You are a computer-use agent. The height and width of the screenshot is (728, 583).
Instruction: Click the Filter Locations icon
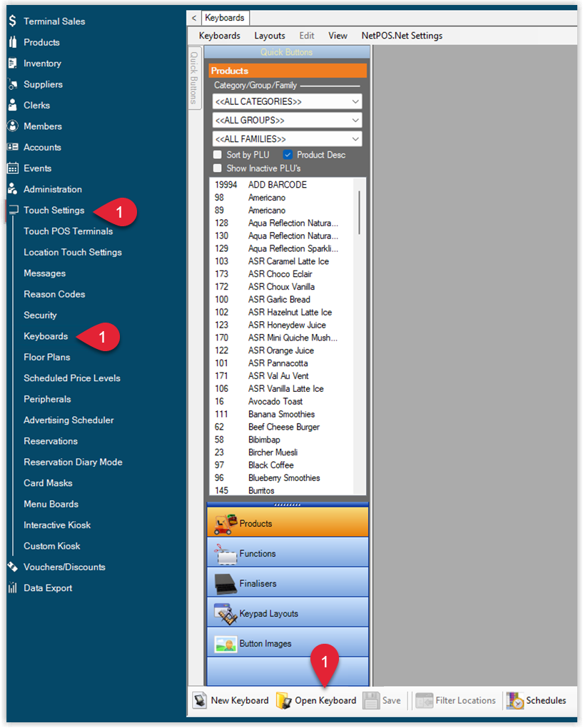pyautogui.click(x=425, y=701)
